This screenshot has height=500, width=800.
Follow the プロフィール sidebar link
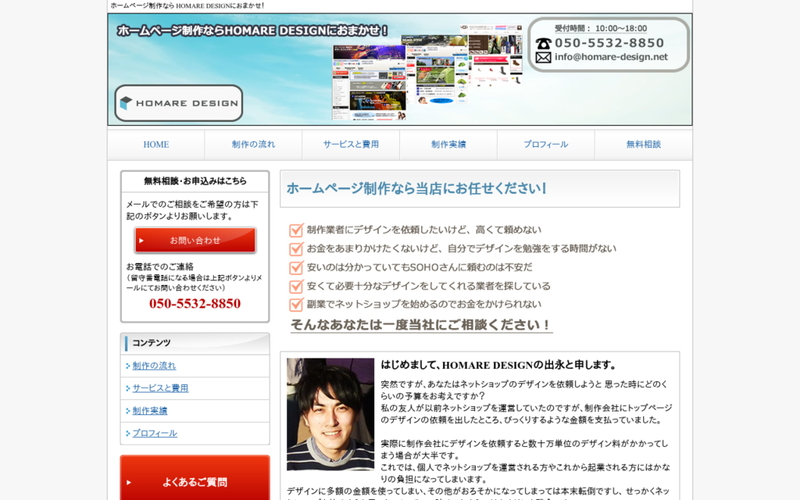click(155, 433)
